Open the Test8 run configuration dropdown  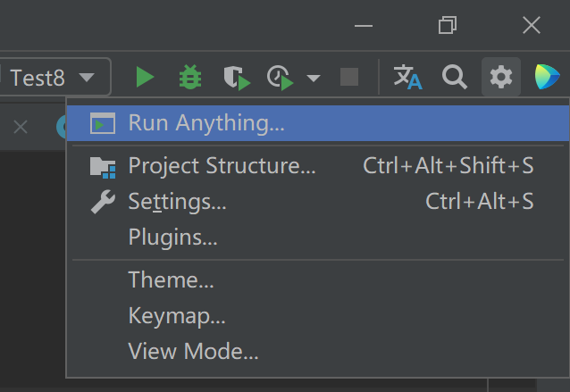pos(54,78)
